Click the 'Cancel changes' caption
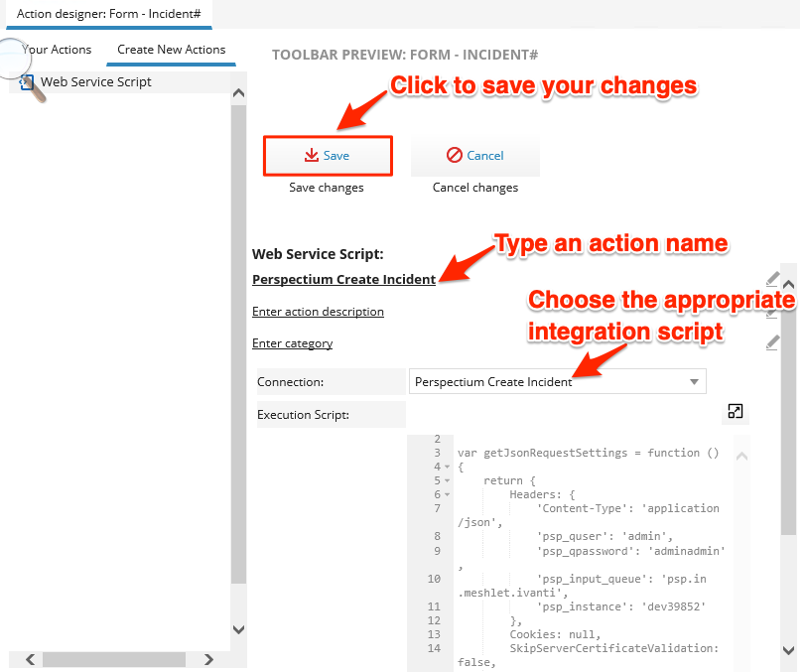This screenshot has height=672, width=806. click(475, 188)
